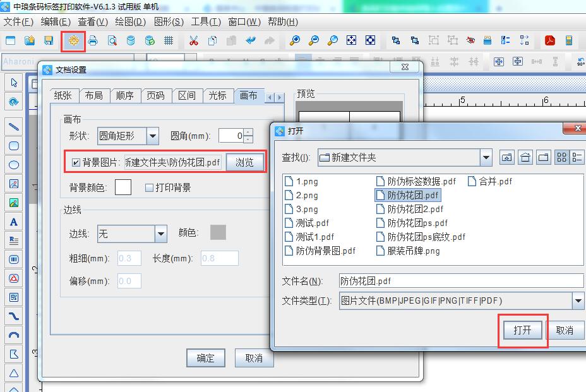Select the ellipse drawing tool
The width and height of the screenshot is (586, 392).
(x=14, y=165)
